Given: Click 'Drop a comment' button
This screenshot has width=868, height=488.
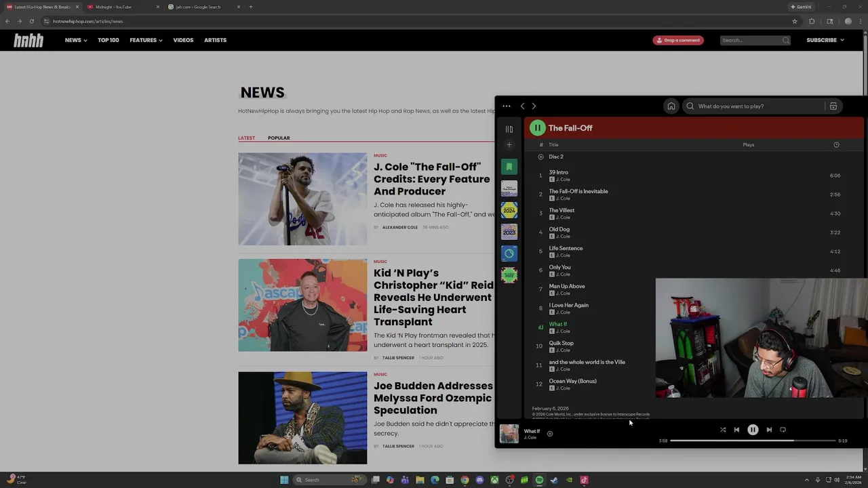Looking at the screenshot, I should [x=678, y=40].
